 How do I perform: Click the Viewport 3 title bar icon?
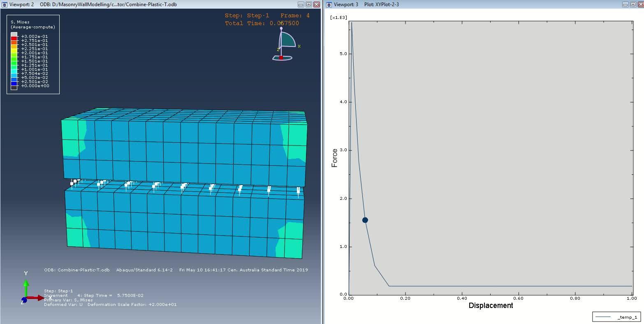coord(329,4)
